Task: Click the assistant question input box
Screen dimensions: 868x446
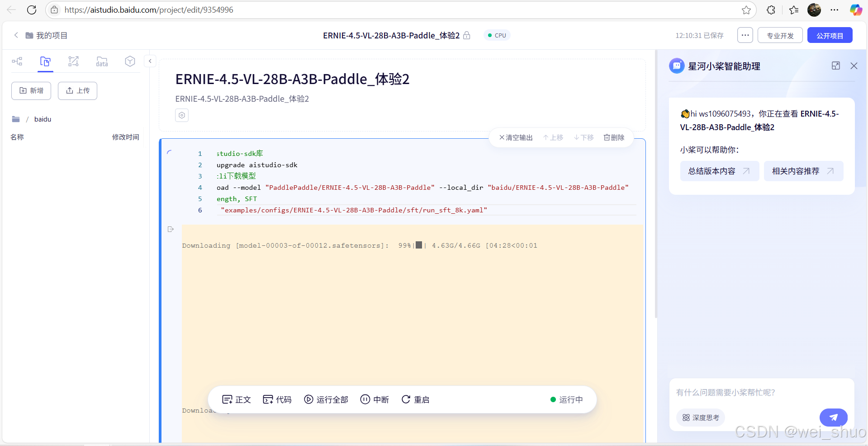Action: click(x=762, y=393)
